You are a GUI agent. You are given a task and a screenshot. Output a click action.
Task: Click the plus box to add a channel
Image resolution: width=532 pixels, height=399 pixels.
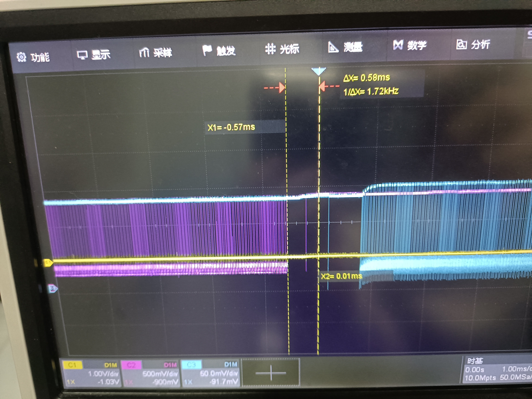271,373
